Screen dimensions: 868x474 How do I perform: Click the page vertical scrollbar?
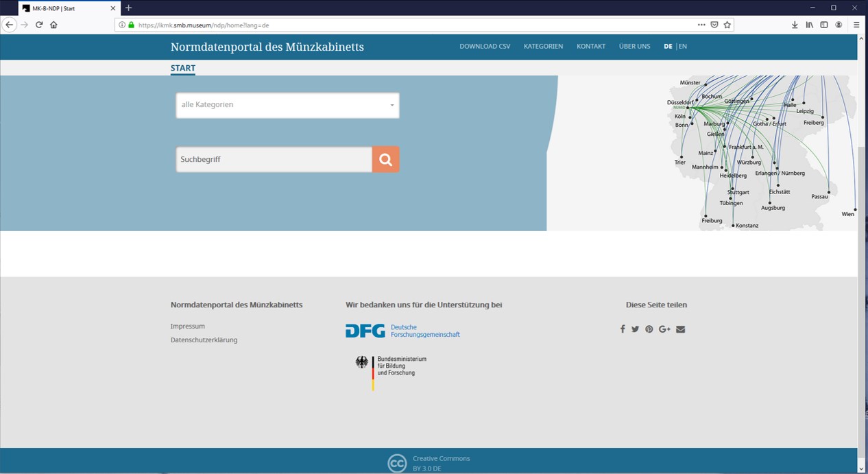coord(862,274)
